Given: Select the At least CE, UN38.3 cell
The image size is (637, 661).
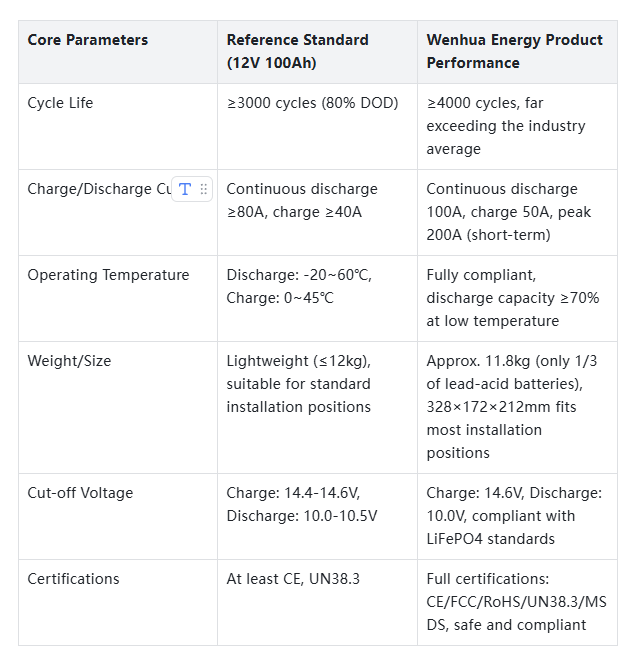Looking at the screenshot, I should coord(294,579).
